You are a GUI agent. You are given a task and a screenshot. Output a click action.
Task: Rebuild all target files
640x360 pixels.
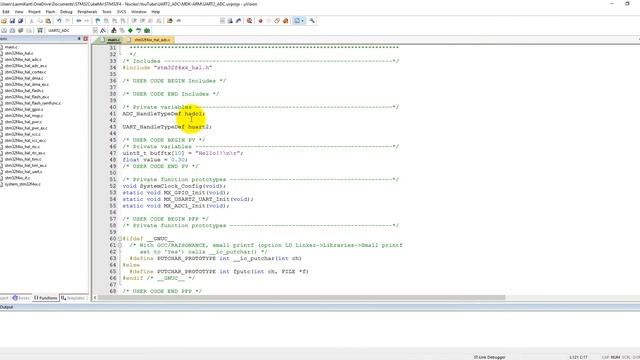(20, 31)
